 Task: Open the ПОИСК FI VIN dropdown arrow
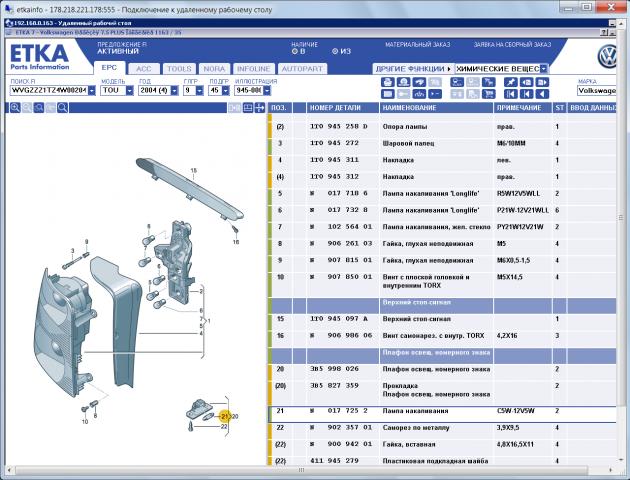[x=92, y=90]
